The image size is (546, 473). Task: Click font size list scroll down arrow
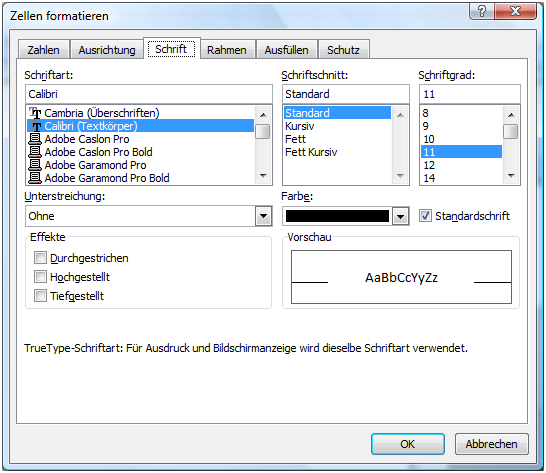click(x=511, y=176)
